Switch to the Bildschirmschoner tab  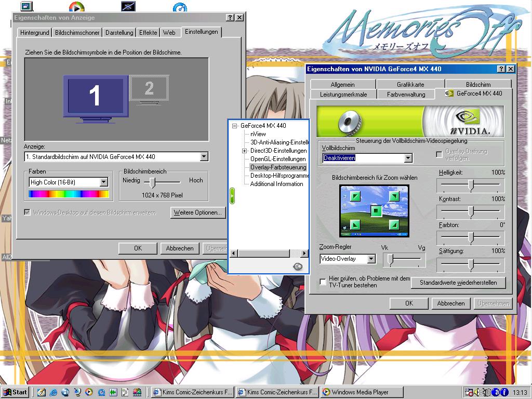tap(77, 32)
